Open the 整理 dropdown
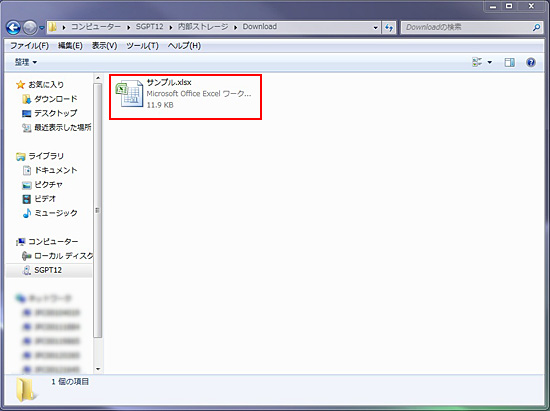Image resolution: width=550 pixels, height=411 pixels. (26, 62)
